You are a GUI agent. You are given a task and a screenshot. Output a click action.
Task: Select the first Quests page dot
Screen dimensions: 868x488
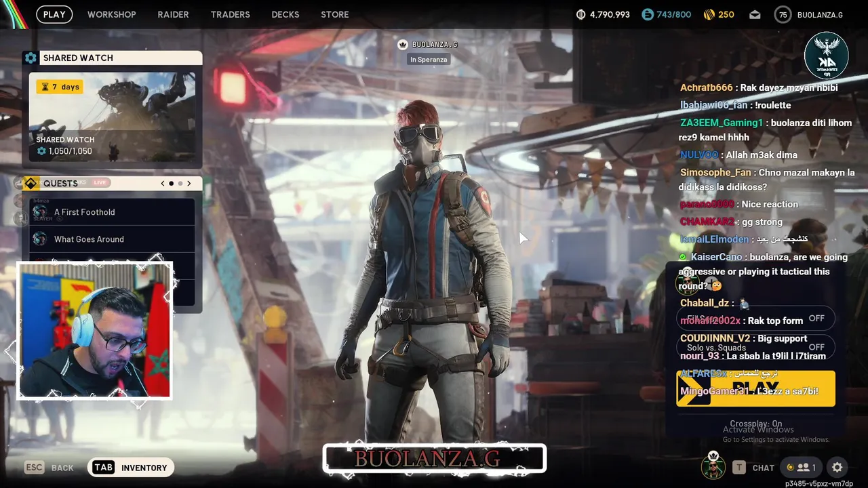coord(171,184)
